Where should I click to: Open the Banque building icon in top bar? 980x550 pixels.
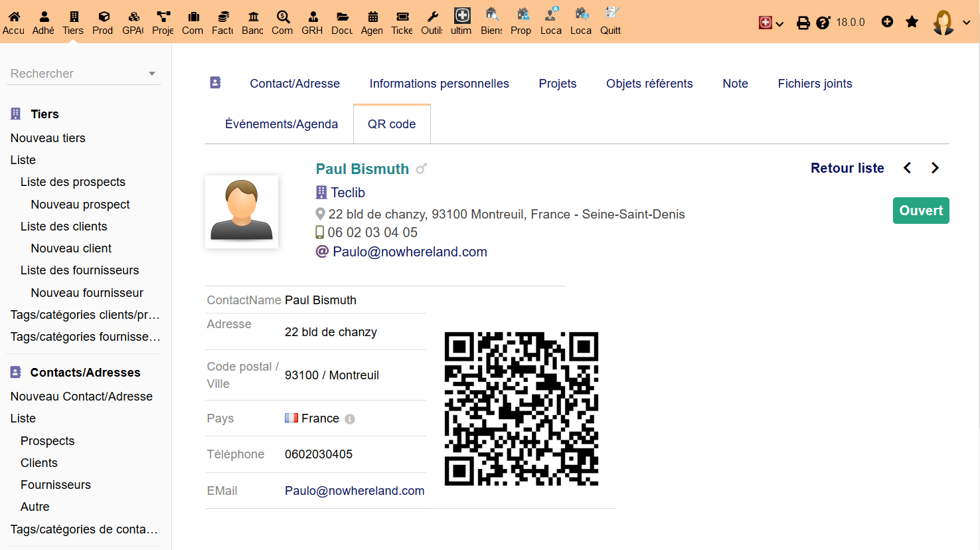[253, 17]
